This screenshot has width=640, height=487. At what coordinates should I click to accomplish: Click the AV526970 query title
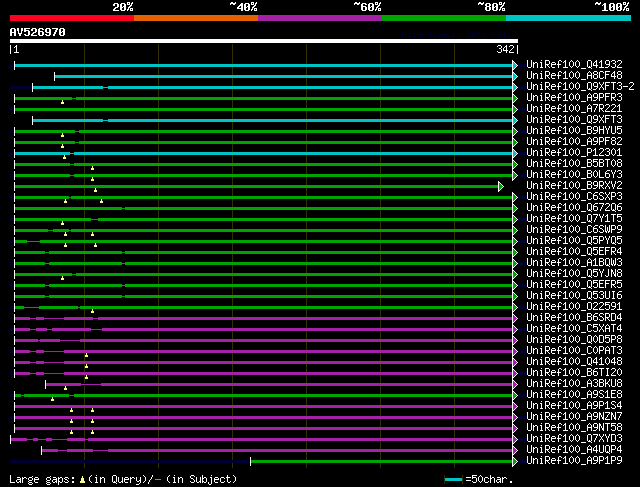[x=38, y=32]
